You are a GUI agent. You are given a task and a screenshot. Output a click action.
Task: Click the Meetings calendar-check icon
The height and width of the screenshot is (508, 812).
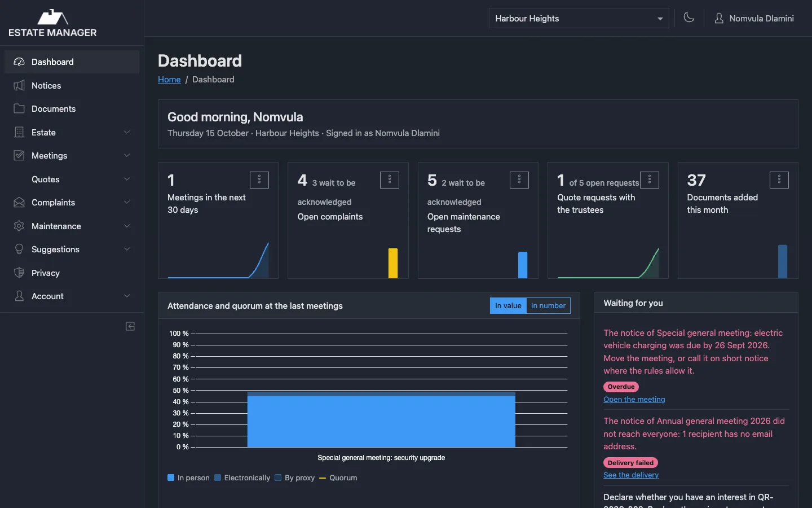[x=19, y=155]
